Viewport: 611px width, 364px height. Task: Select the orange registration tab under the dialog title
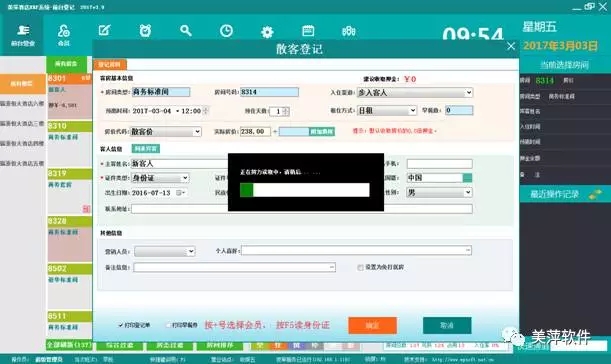coord(109,64)
